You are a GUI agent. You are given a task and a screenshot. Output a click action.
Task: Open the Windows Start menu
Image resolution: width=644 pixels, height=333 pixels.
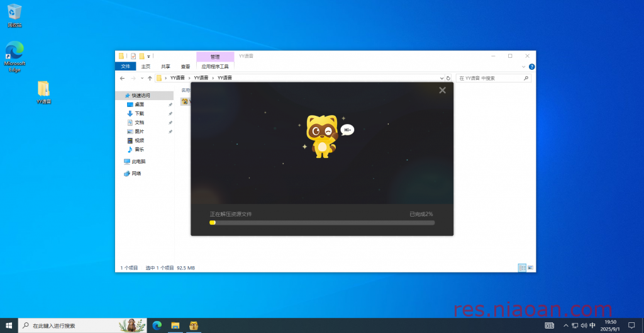click(9, 325)
